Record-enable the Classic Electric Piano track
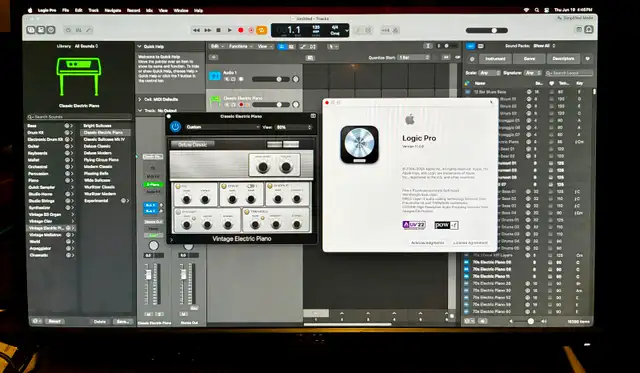This screenshot has width=640, height=373. 241,105
